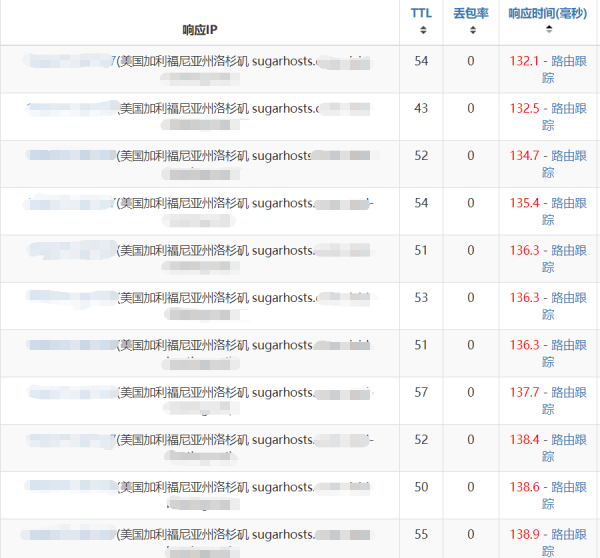The height and width of the screenshot is (558, 600).
Task: Open 路由跟踪 link beside 134.7
Action: pos(568,156)
